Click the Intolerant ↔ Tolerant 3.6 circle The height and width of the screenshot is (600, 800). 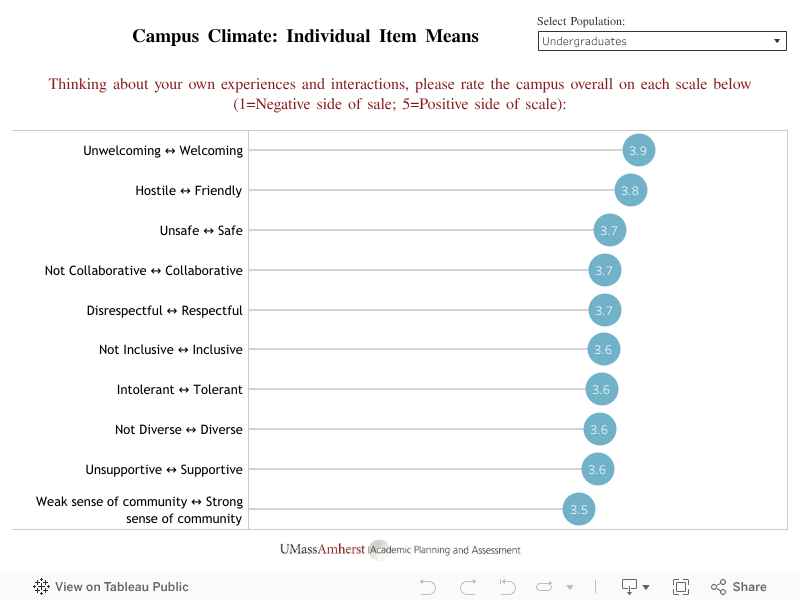(x=601, y=390)
